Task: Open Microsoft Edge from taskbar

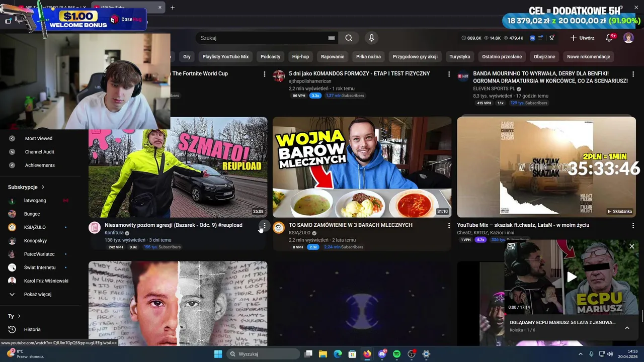Action: (x=338, y=354)
